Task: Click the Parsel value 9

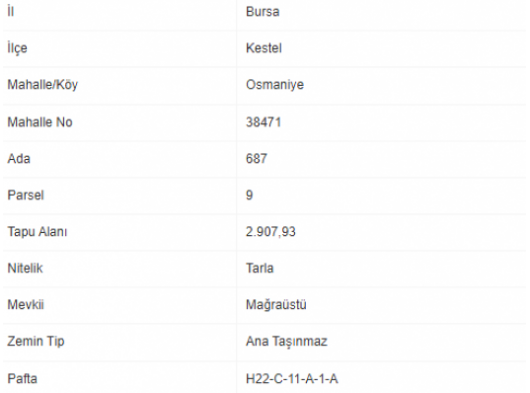Action: tap(249, 195)
